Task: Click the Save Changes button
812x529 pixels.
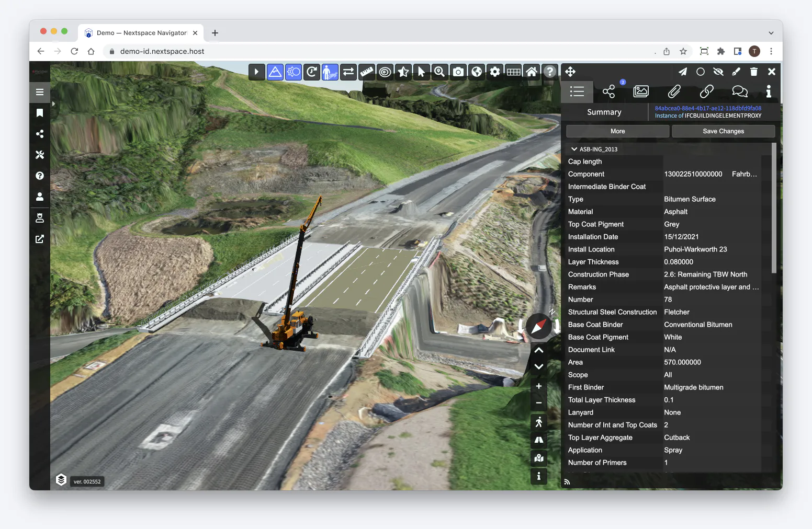Action: tap(723, 131)
